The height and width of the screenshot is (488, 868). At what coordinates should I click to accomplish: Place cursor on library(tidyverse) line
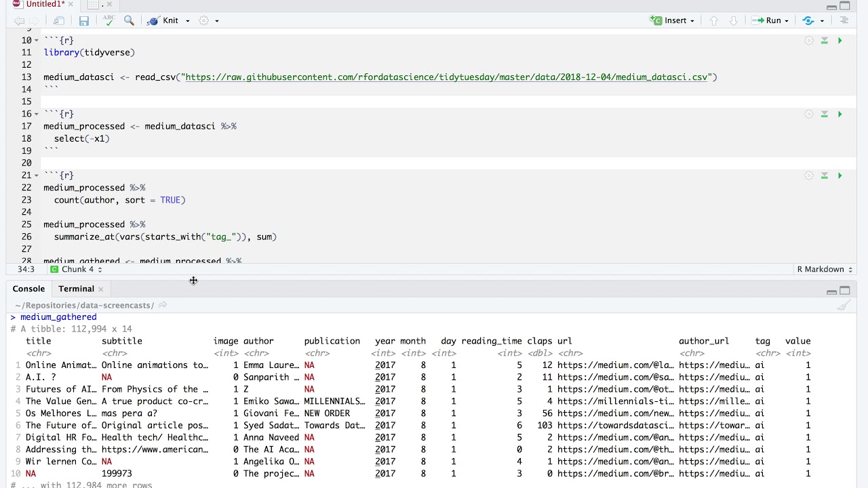[90, 52]
